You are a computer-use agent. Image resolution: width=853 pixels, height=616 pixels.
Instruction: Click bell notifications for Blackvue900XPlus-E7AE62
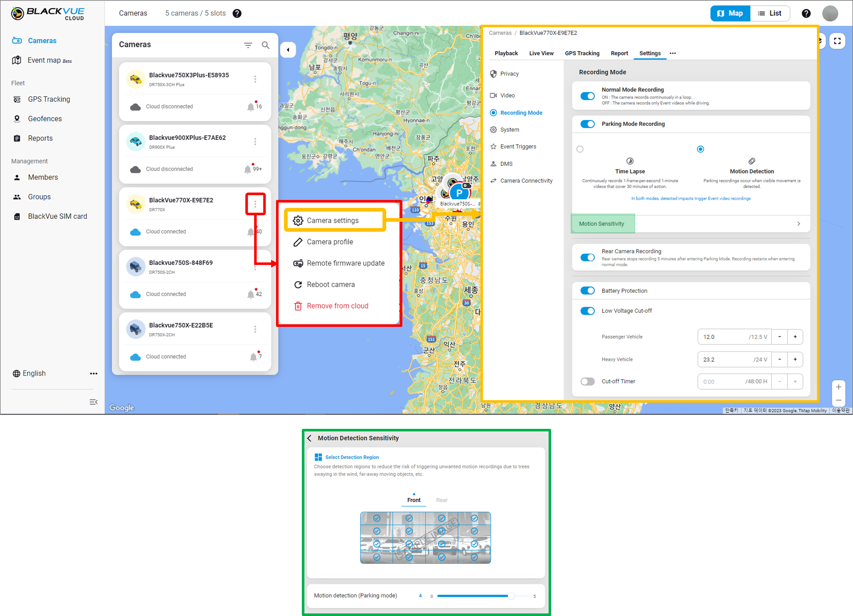(x=252, y=169)
